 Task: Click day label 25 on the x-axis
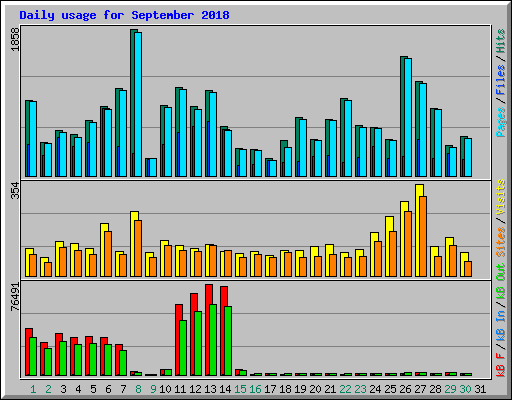point(390,389)
